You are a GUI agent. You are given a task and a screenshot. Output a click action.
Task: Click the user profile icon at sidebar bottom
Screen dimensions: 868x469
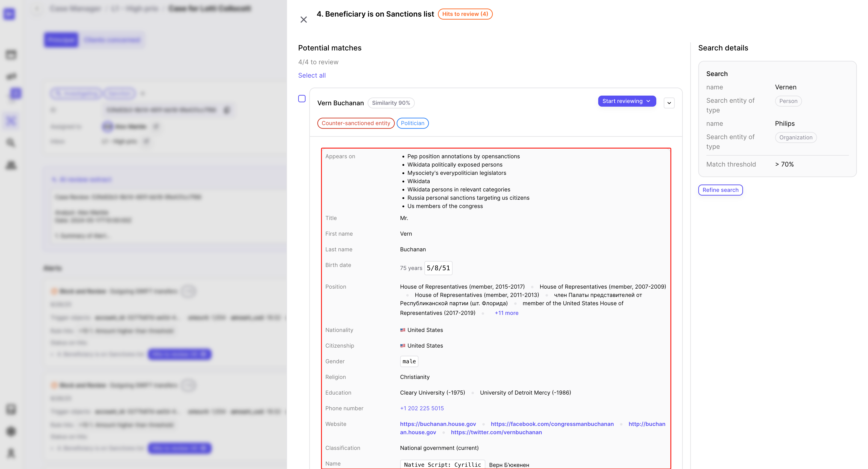click(x=11, y=453)
